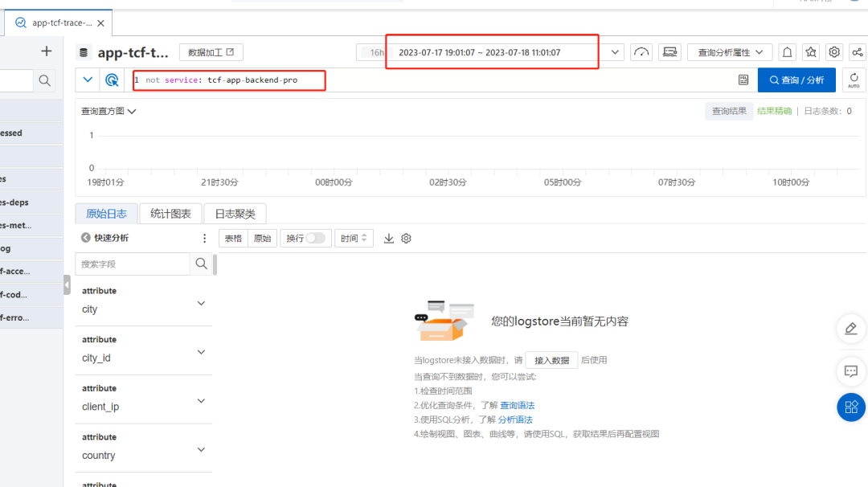Screen dimensions: 868x487
Task: Click the gauge dashboard icon
Action: [641, 52]
